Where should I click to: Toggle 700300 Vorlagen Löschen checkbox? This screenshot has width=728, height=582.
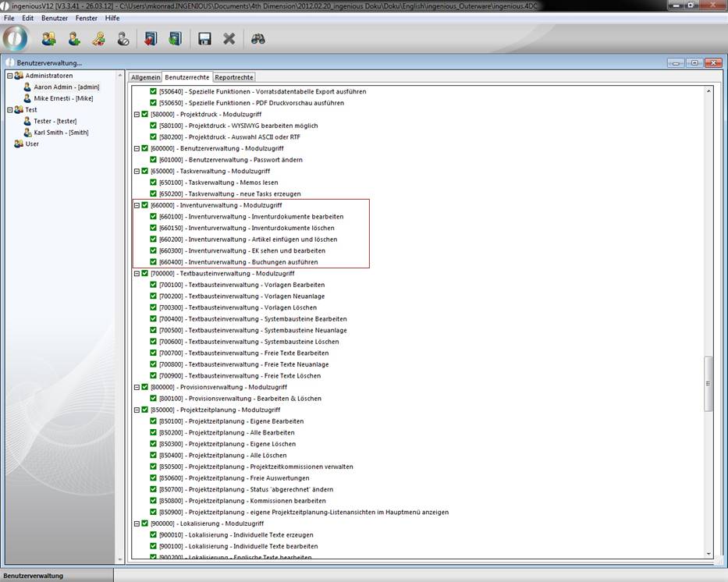pos(154,307)
